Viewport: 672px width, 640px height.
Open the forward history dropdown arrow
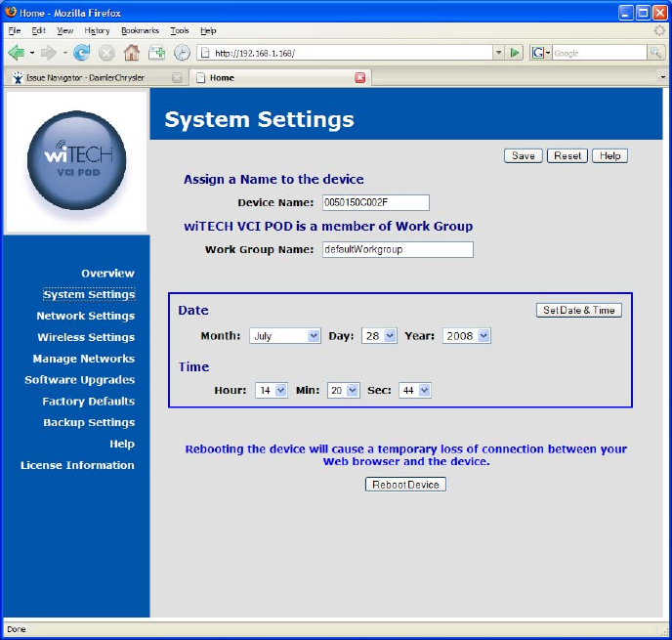pos(65,53)
